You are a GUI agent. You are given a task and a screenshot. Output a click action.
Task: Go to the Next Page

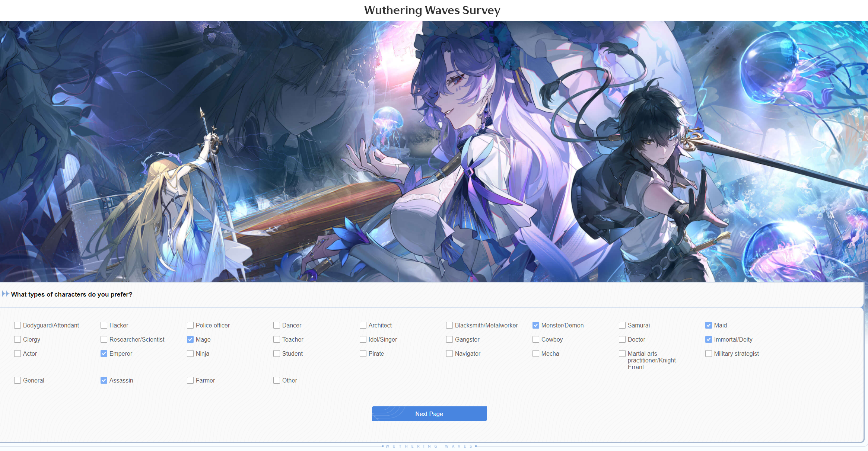(x=429, y=414)
